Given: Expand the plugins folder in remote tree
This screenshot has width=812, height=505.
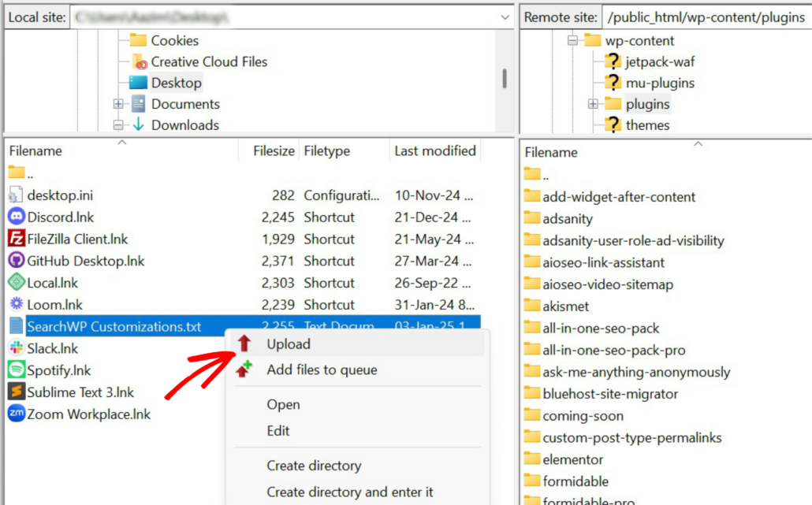Looking at the screenshot, I should click(592, 103).
